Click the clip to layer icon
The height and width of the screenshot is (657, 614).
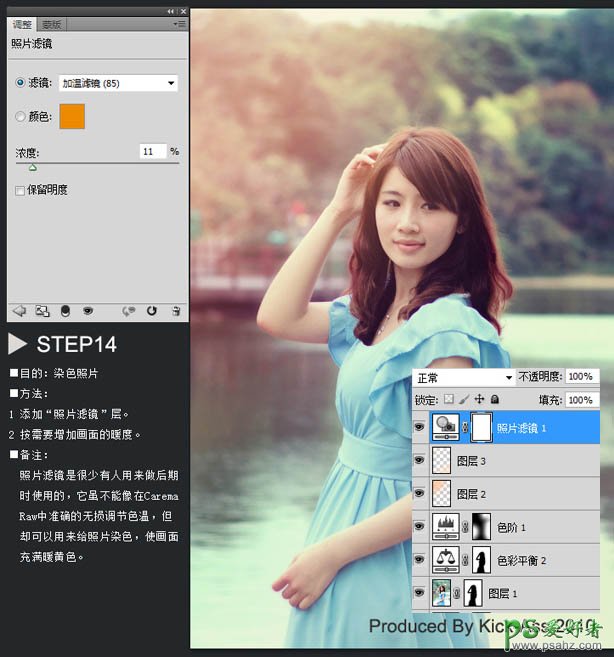(65, 311)
